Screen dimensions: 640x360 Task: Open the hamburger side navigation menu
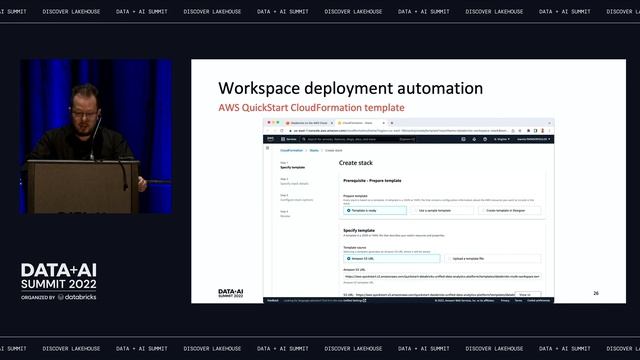coord(268,148)
